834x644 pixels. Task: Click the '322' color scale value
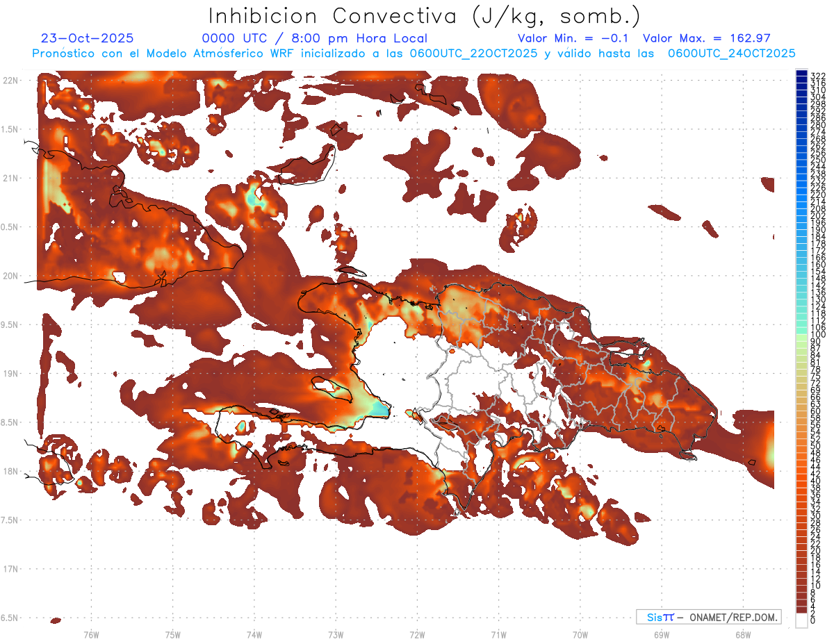point(818,76)
